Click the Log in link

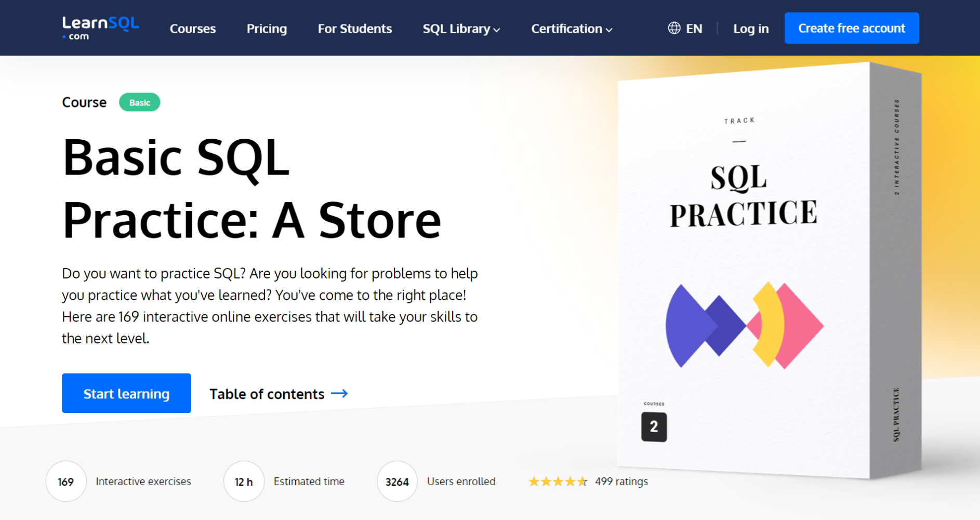751,29
